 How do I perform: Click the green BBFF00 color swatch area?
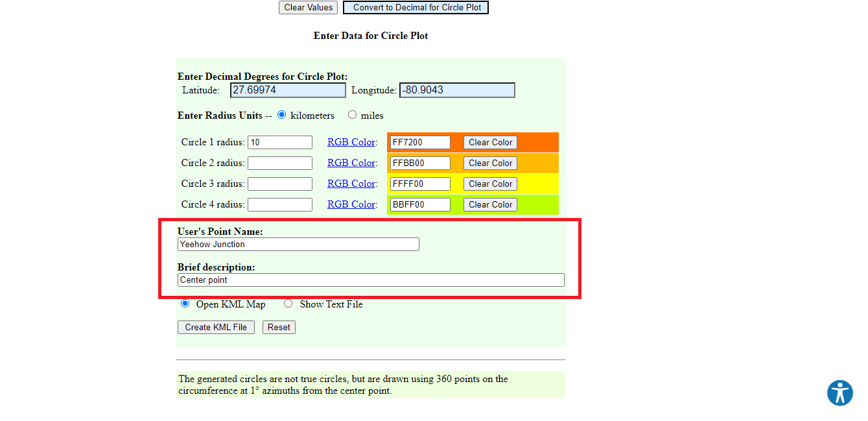[x=538, y=204]
